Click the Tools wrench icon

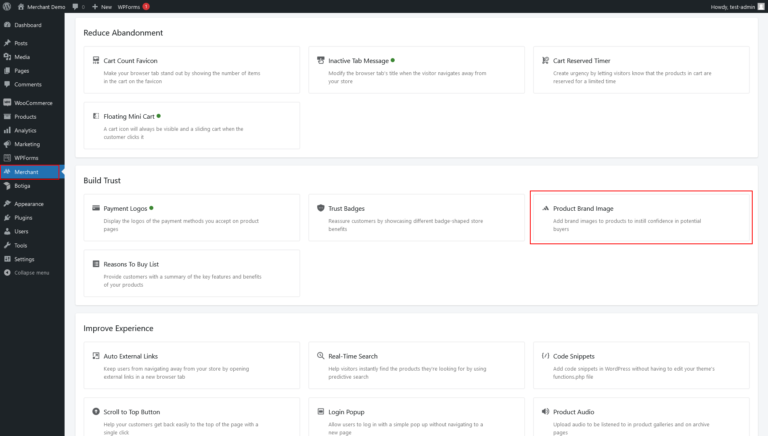point(7,245)
